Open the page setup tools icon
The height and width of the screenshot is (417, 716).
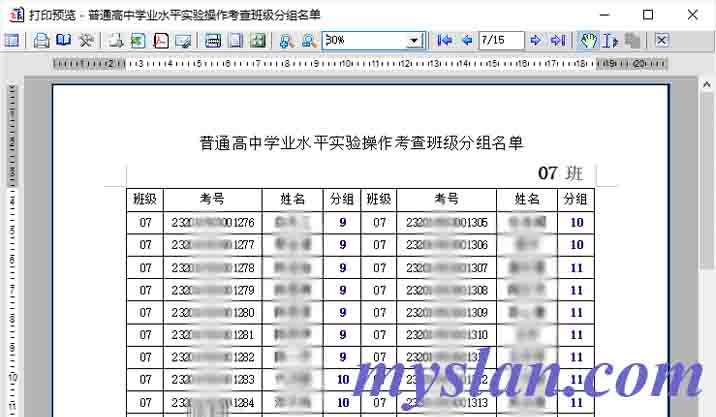pyautogui.click(x=86, y=40)
